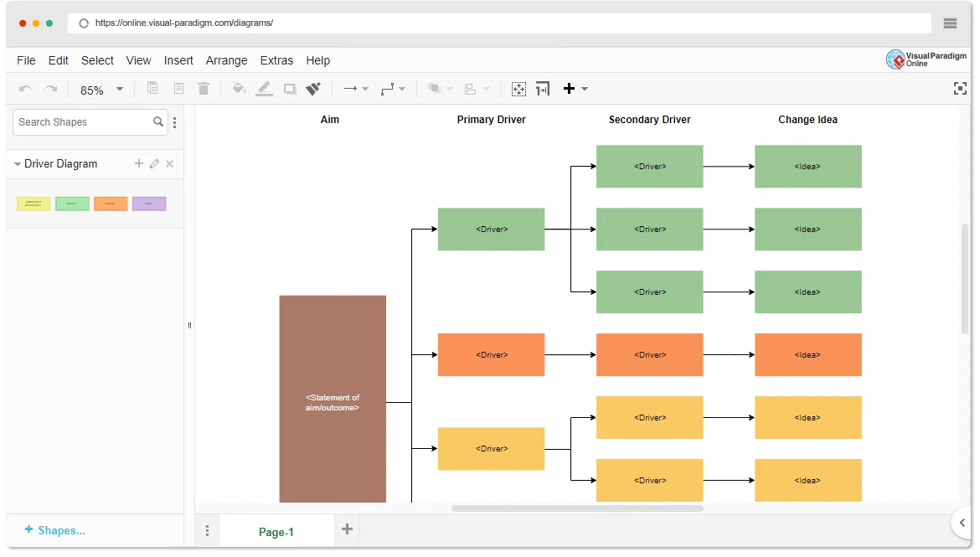
Task: Click the sidebar collapse handle
Action: pos(189,325)
